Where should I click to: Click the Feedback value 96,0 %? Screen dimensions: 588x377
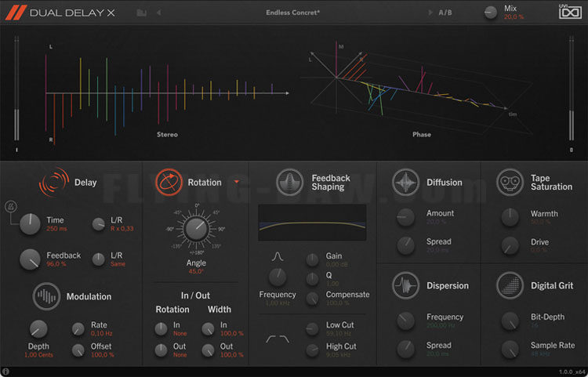point(56,264)
